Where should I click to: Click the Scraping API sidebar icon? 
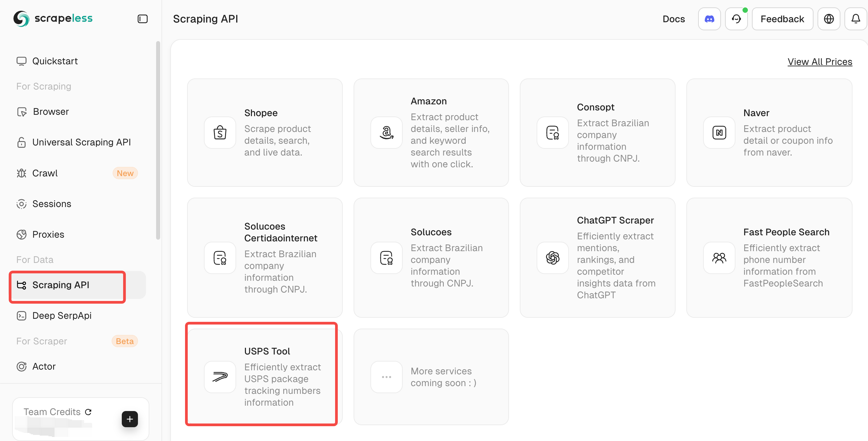[x=22, y=285]
